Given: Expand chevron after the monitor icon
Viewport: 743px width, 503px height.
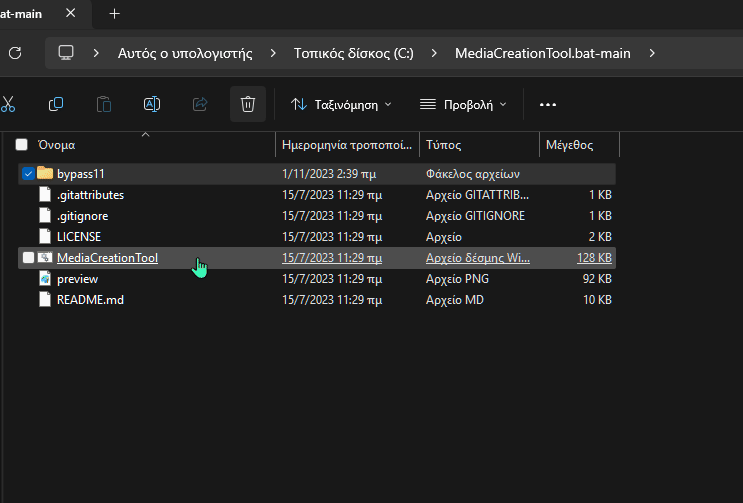Looking at the screenshot, I should click(x=96, y=53).
